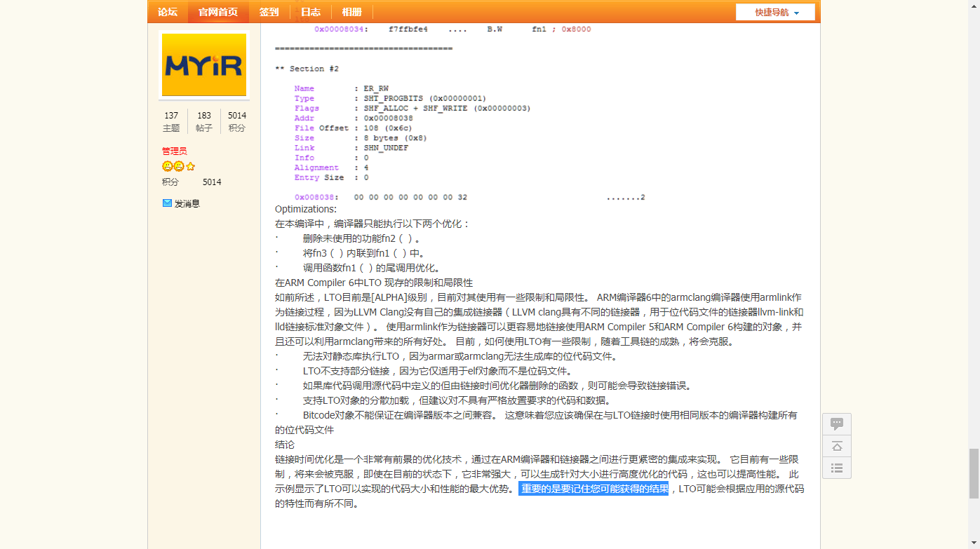
Task: Click the 管理员 user group link
Action: point(175,151)
